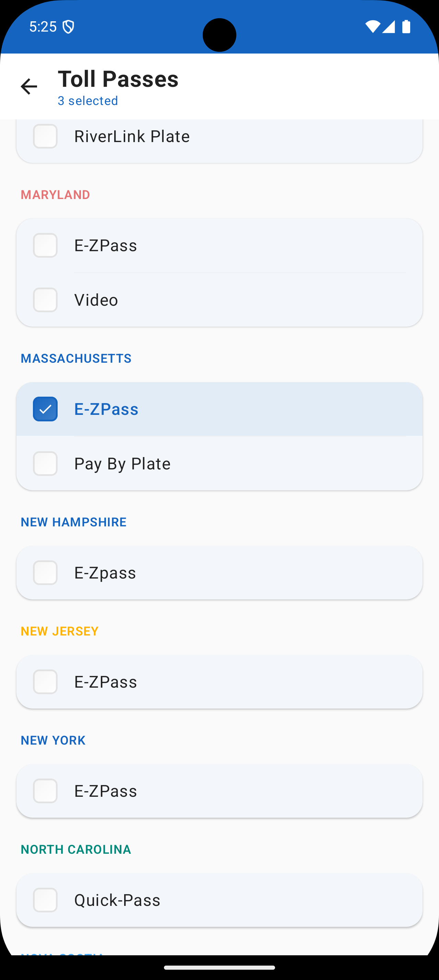The height and width of the screenshot is (980, 439).
Task: Check the Maryland Video checkbox
Action: [45, 300]
